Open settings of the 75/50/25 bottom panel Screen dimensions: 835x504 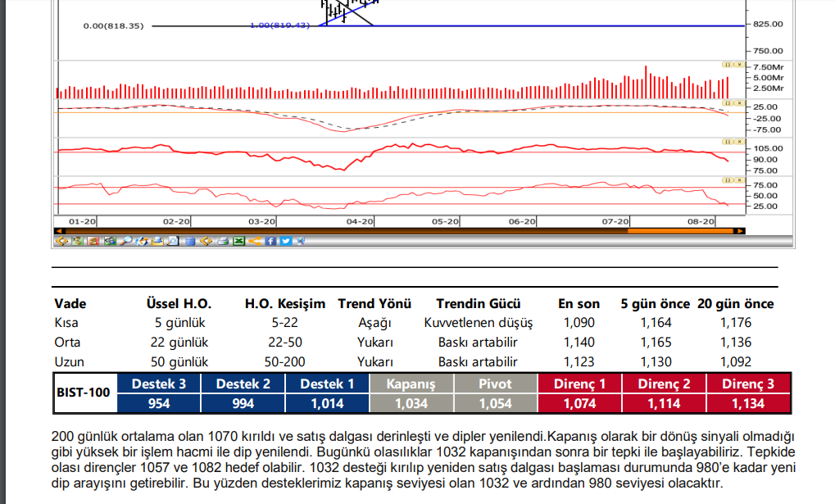[x=727, y=180]
